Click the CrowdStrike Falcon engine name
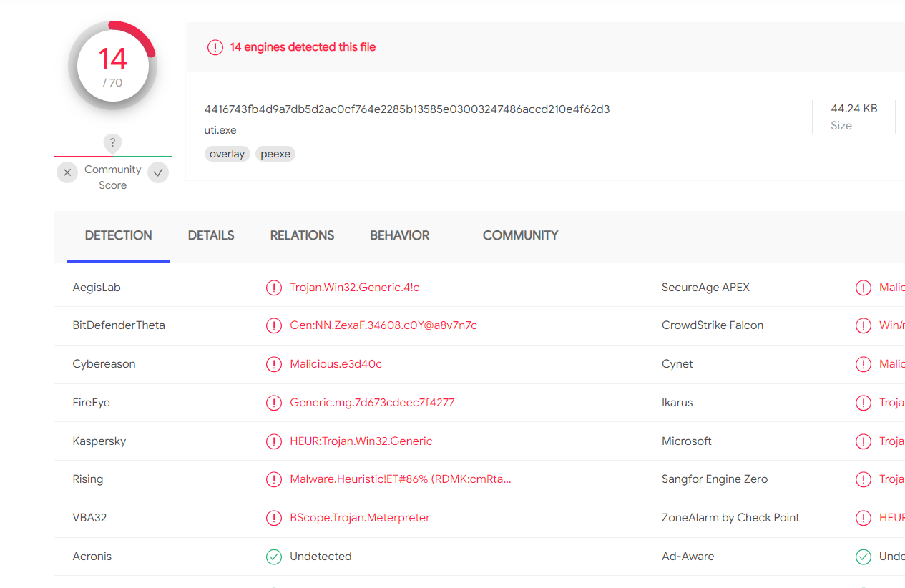 [713, 325]
